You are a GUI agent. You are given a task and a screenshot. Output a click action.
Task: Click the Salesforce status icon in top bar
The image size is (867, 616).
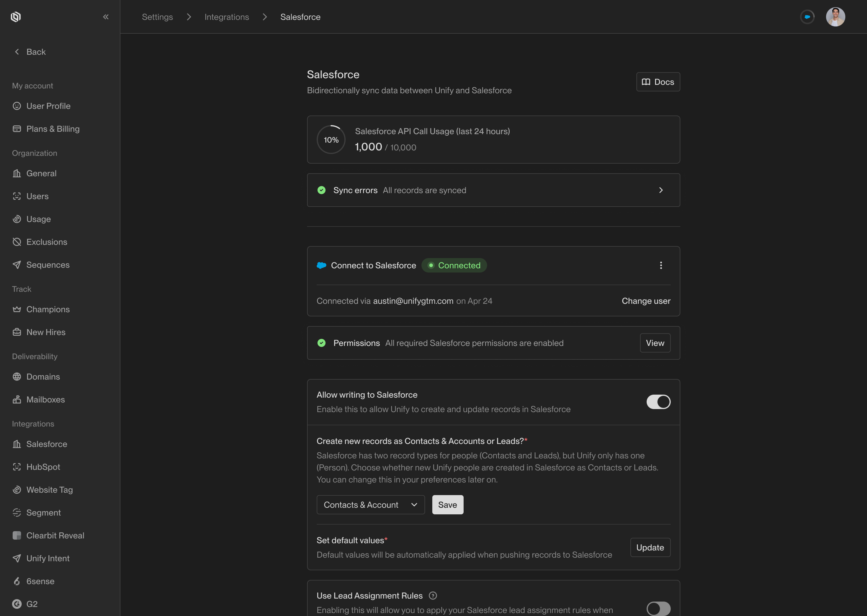click(807, 17)
